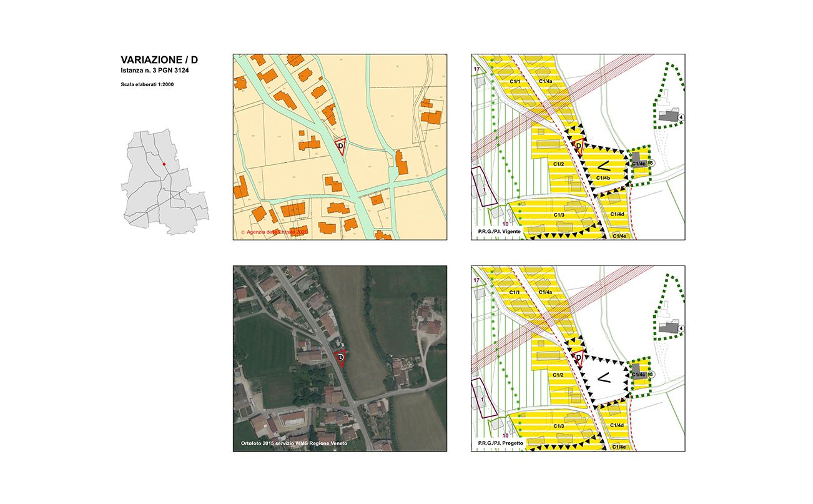
Task: Click zone label C1/2 in the Progetto map
Action: [x=558, y=375]
